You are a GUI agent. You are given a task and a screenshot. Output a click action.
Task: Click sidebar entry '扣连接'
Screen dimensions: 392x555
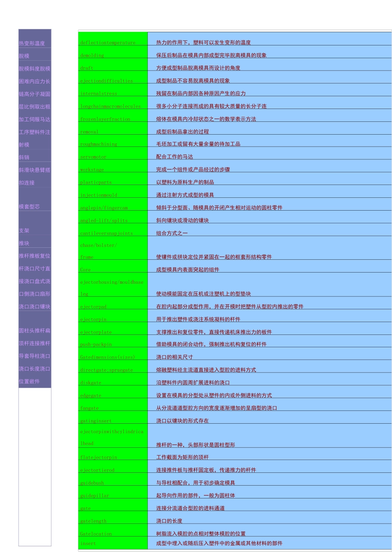click(x=27, y=183)
